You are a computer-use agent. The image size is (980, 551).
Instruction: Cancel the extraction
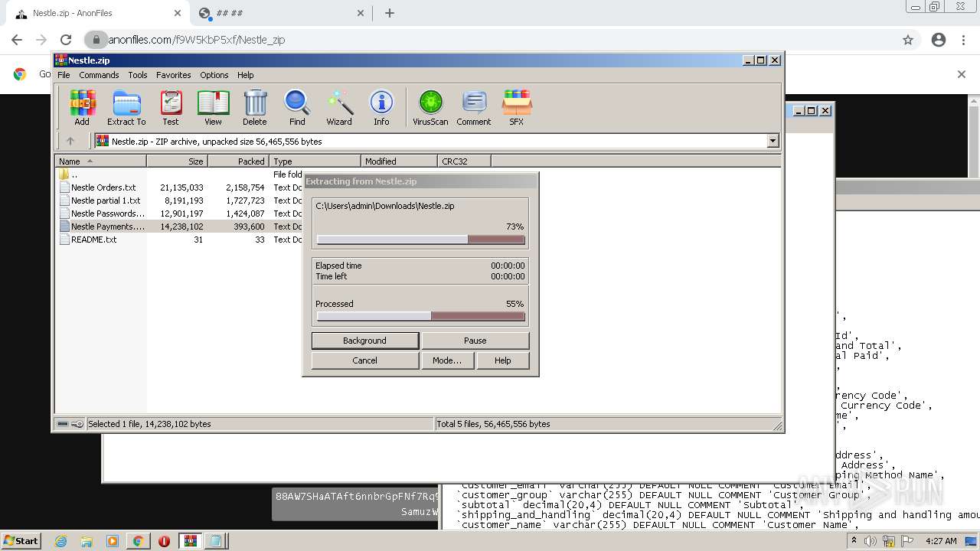tap(365, 360)
